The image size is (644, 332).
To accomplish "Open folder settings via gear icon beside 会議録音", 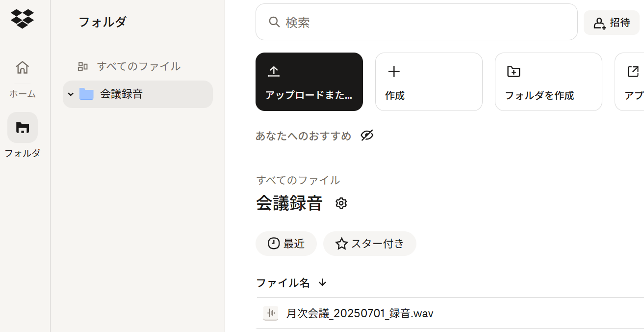I will [x=341, y=203].
